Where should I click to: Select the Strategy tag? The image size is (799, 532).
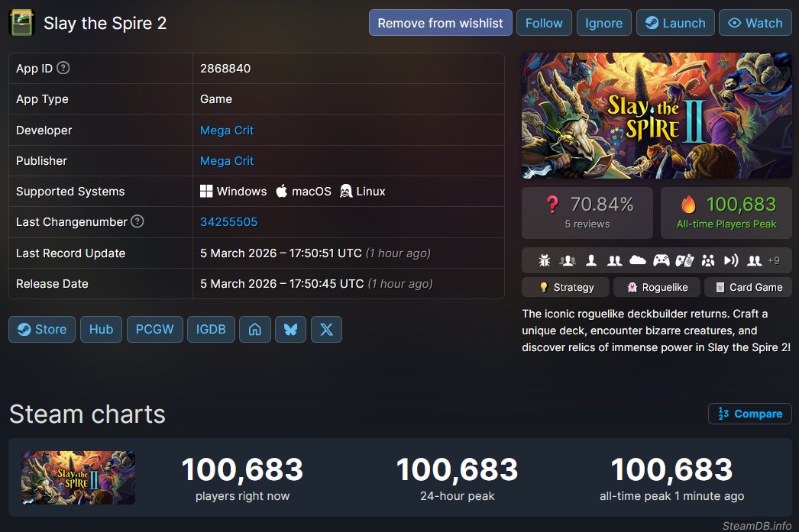[x=565, y=287]
